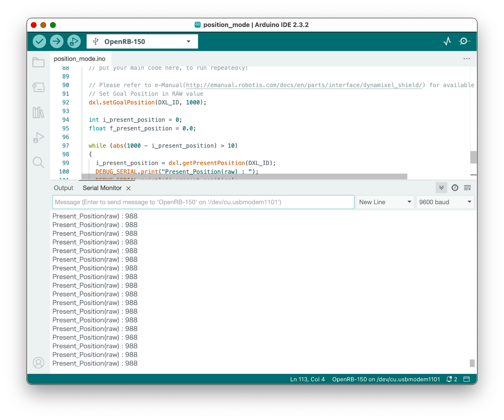Toggle autoscroll in Serial Monitor

[x=441, y=188]
